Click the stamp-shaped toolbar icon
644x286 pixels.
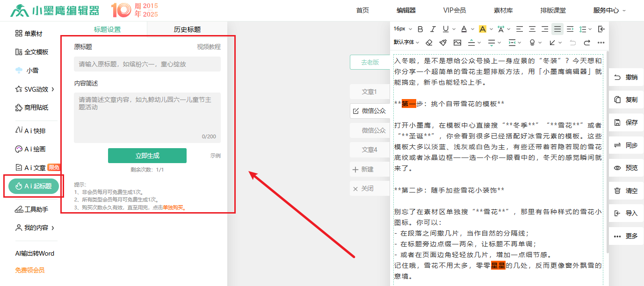click(532, 43)
